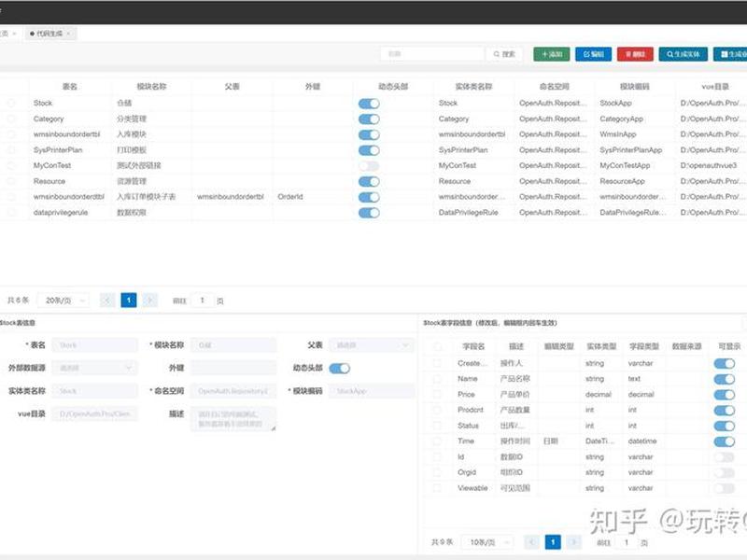Select the dataprivilegerule table name cell
Screen dimensions: 747x560
61,213
